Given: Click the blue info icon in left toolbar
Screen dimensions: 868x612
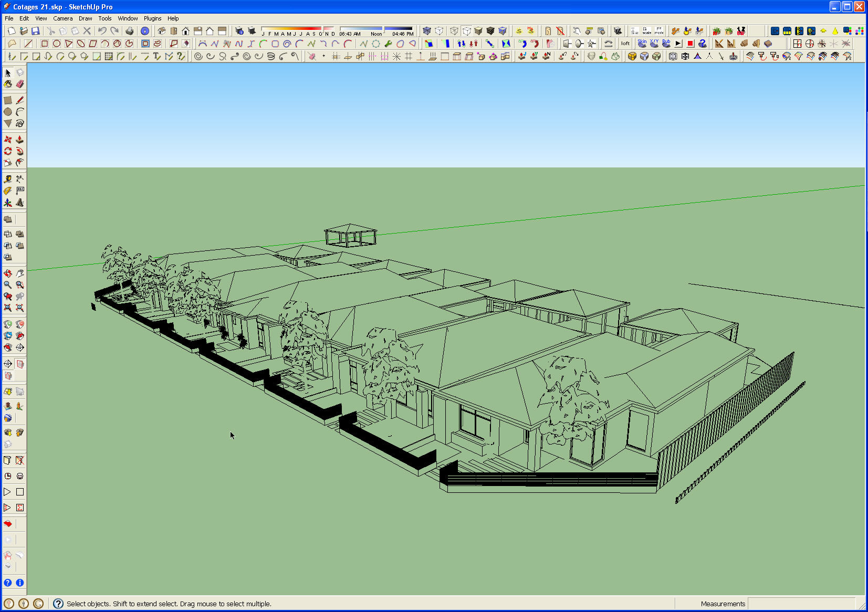Looking at the screenshot, I should pyautogui.click(x=20, y=583).
